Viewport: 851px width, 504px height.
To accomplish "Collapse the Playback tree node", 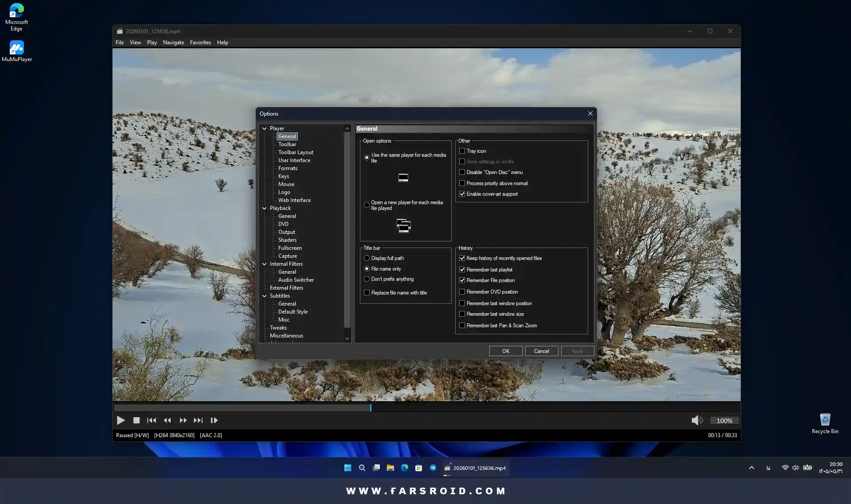I will 265,208.
